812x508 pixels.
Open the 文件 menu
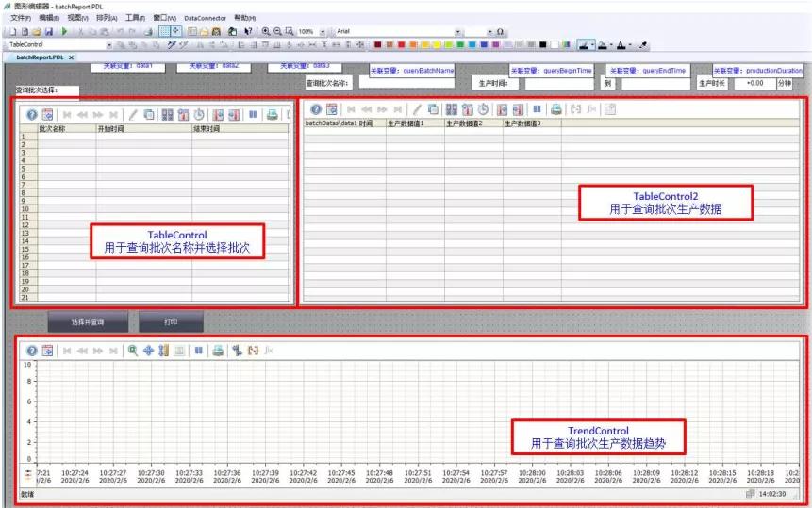click(x=21, y=18)
